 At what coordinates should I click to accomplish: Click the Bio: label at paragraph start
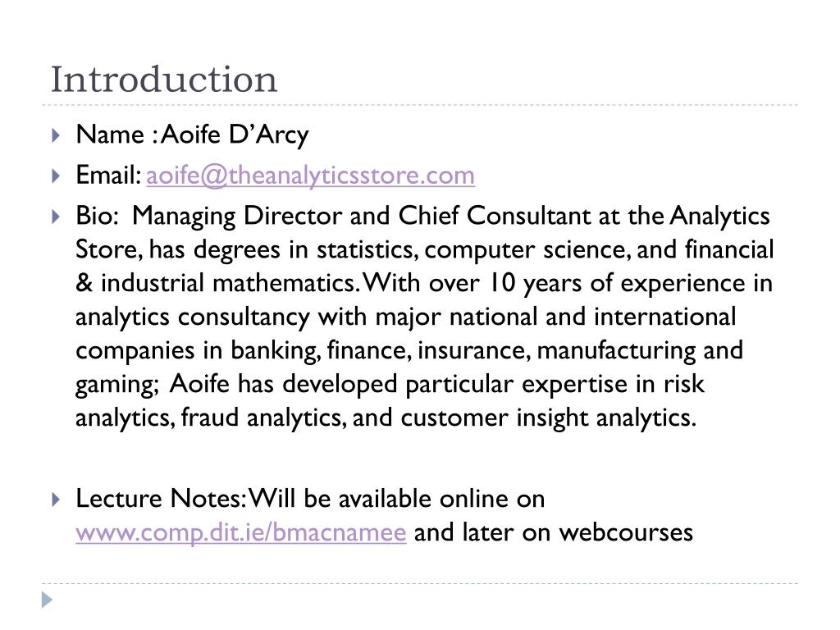pos(97,216)
